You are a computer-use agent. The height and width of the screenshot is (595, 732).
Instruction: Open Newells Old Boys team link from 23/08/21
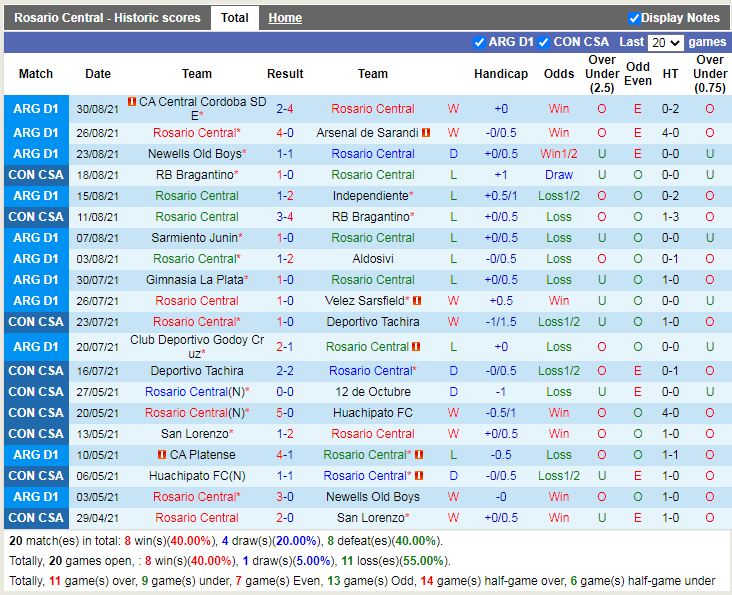click(x=195, y=154)
